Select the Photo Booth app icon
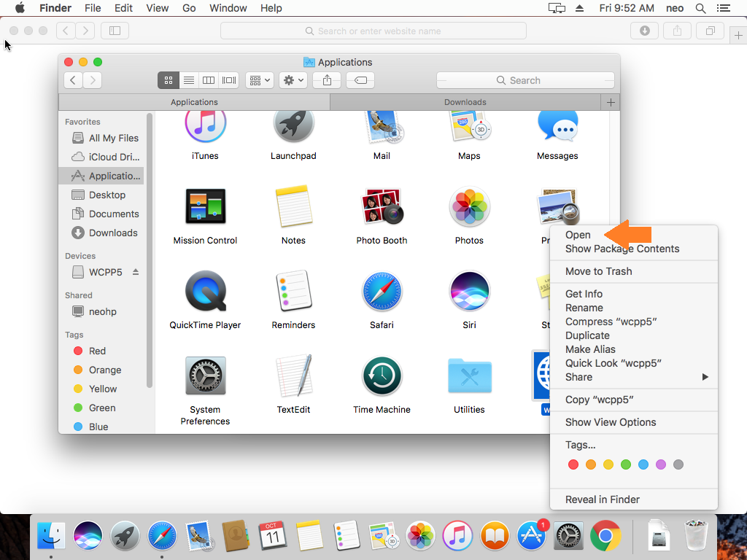Screen dimensions: 747x560 [382, 206]
